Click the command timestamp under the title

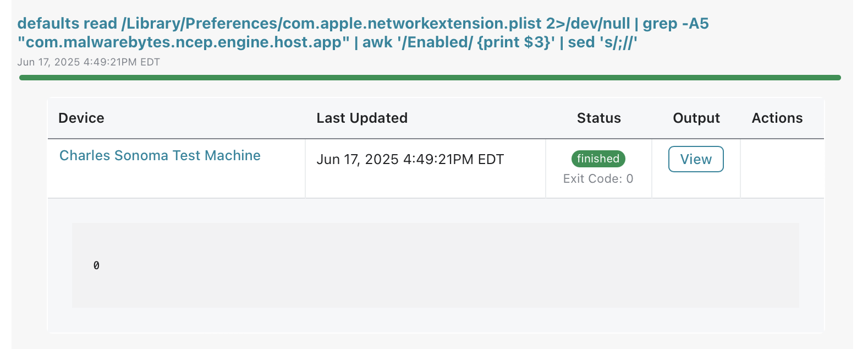(x=89, y=62)
